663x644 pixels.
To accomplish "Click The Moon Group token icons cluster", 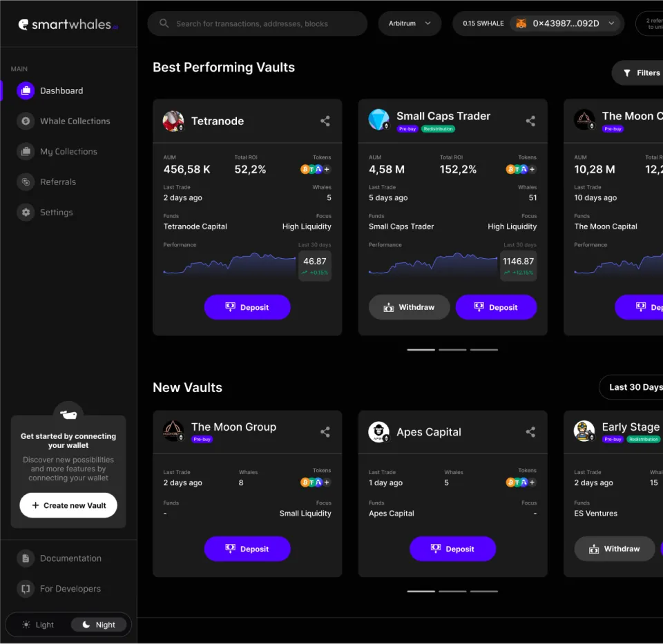I will (x=316, y=482).
